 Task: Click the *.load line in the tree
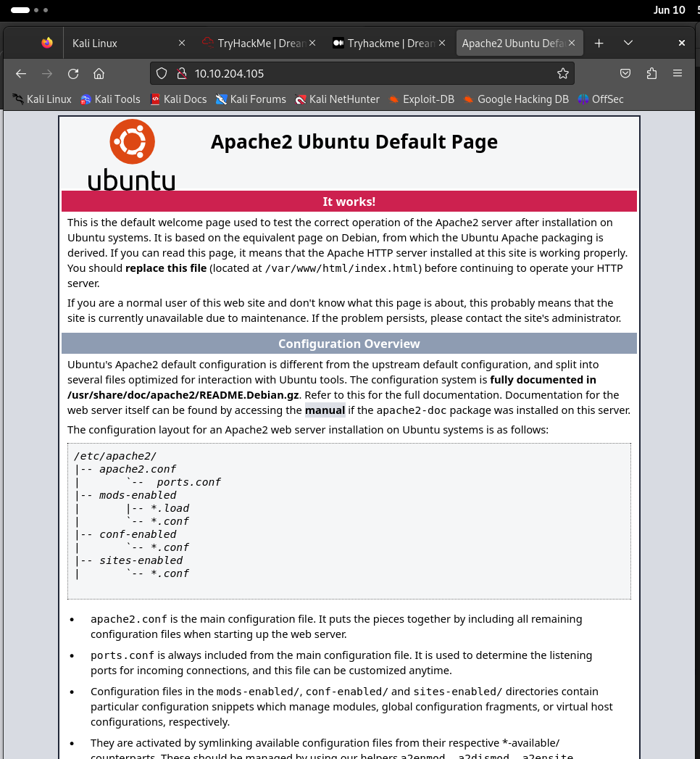(170, 508)
